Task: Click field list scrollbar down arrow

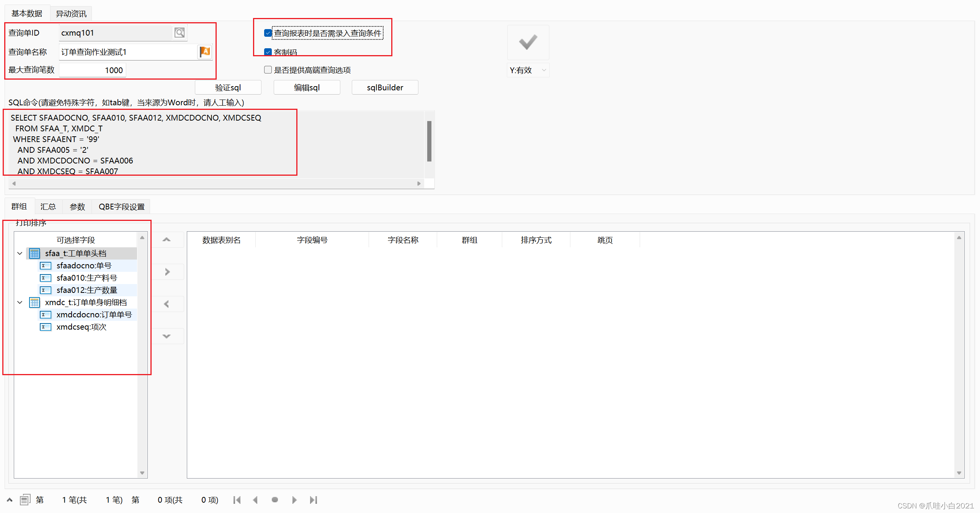Action: tap(142, 473)
